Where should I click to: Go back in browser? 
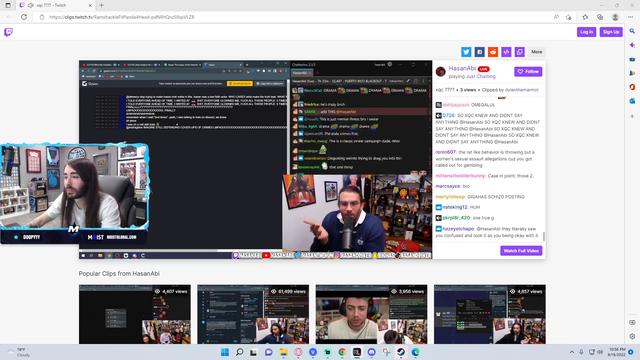pos(9,17)
